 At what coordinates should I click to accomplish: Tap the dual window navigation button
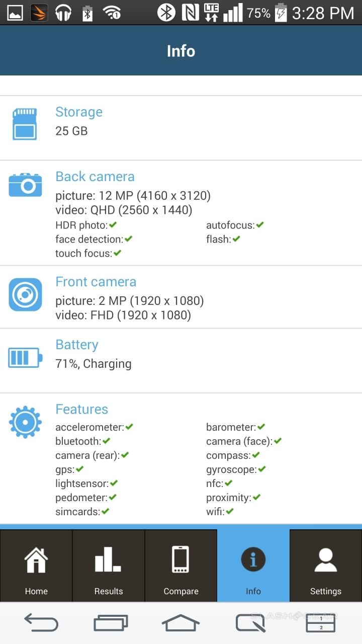pyautogui.click(x=321, y=623)
